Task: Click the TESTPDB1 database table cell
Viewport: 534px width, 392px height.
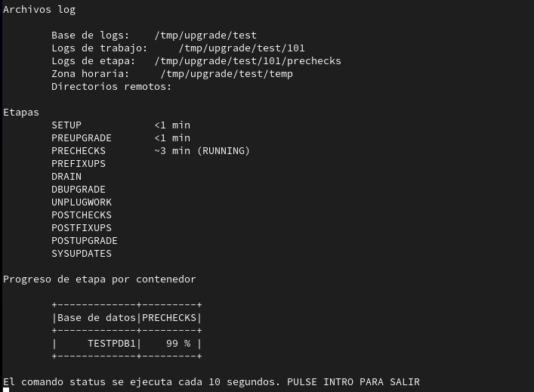Action: (x=112, y=344)
